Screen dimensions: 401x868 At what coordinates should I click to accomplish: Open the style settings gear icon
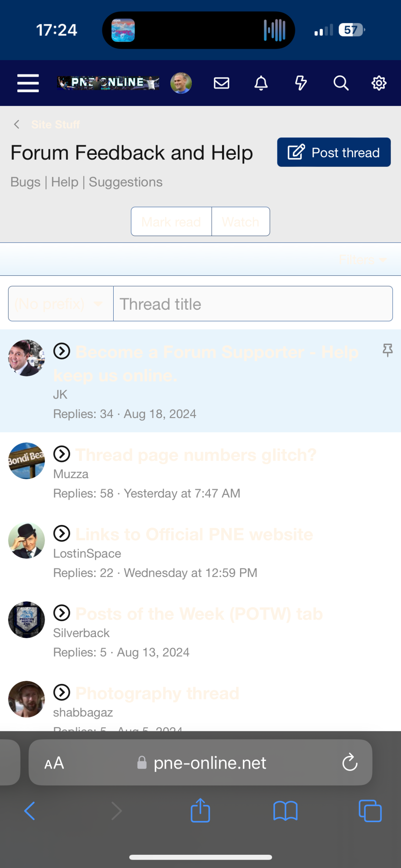[379, 83]
